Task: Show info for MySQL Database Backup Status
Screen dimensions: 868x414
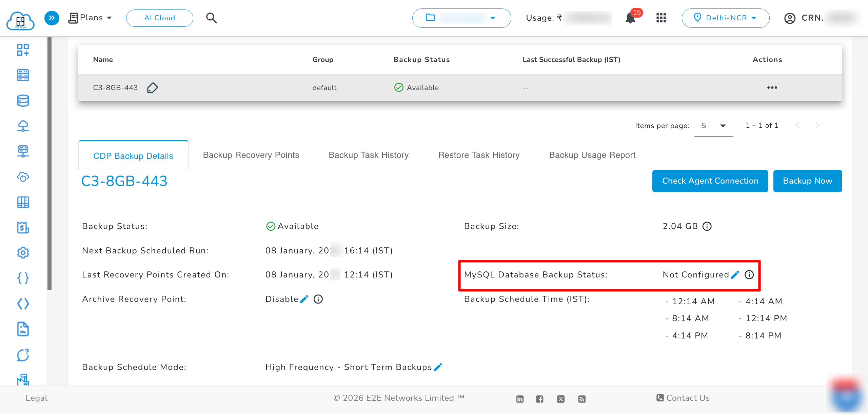Action: (x=749, y=275)
